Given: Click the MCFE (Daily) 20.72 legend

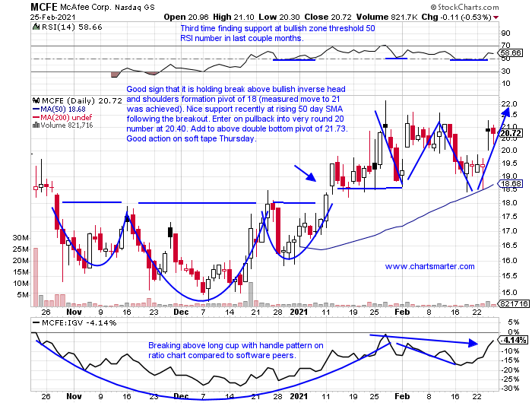Looking at the screenshot, I should click(81, 101).
